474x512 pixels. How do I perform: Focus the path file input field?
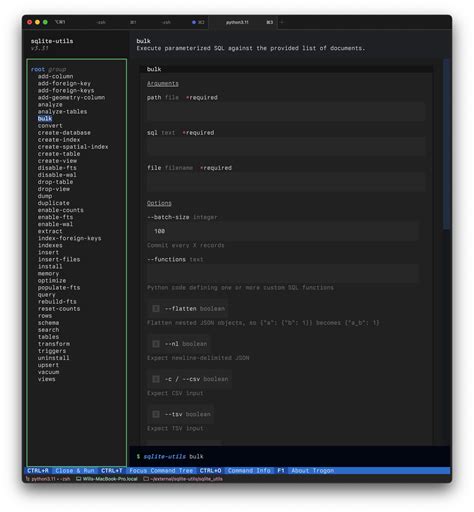point(285,112)
